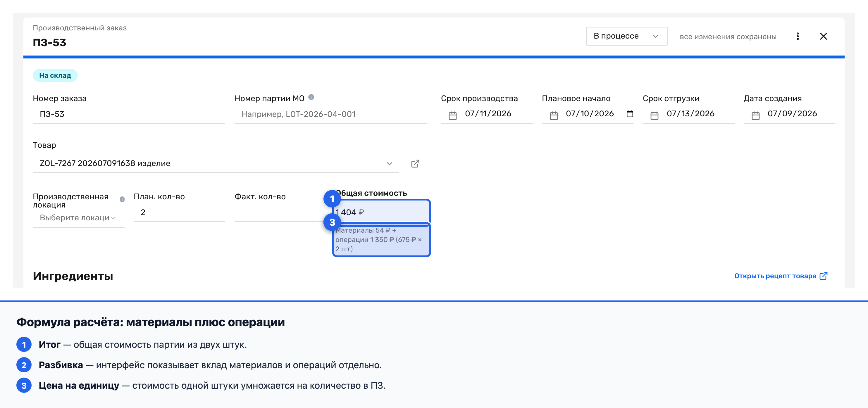Click the Общая стоимость 1 404 ₽ value
Viewport: 868px width, 408px height.
pos(350,212)
